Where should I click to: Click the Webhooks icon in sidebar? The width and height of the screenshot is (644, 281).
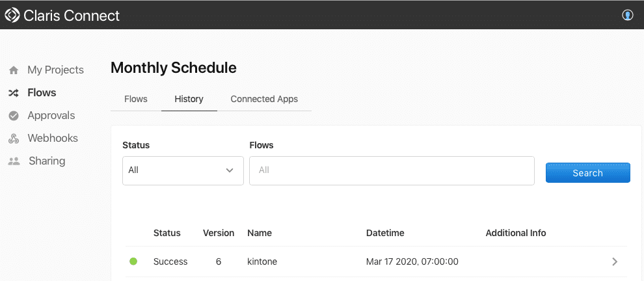pyautogui.click(x=14, y=139)
